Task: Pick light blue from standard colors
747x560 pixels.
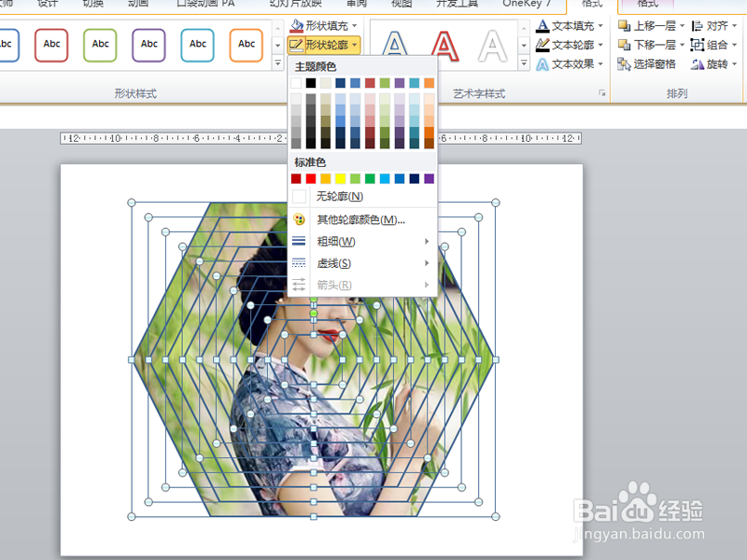Action: (385, 178)
